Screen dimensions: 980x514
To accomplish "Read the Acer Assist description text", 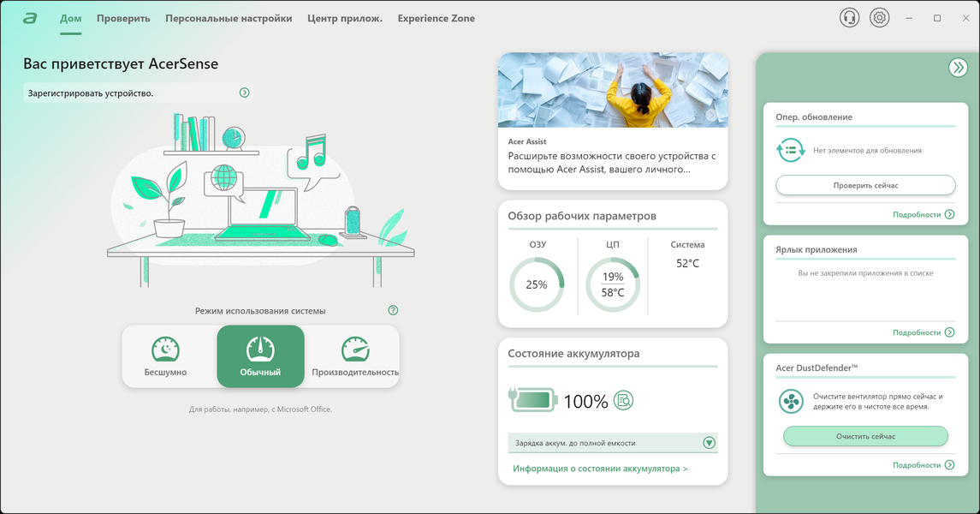I will pyautogui.click(x=612, y=163).
